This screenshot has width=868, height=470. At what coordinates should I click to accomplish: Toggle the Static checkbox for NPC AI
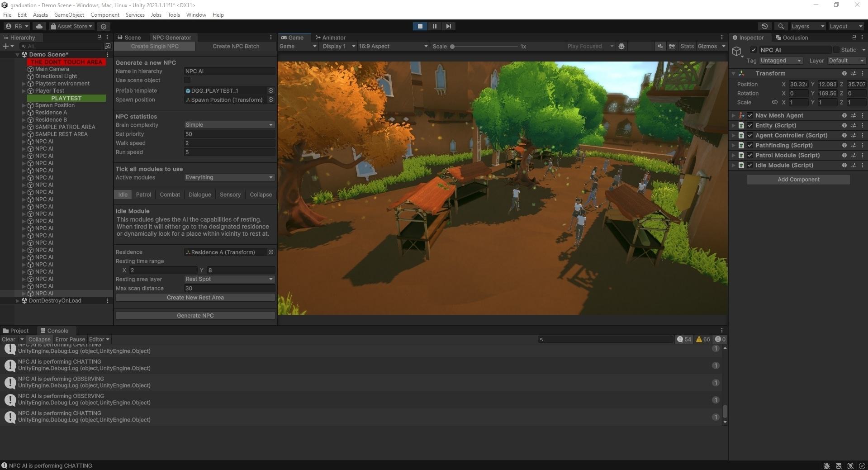click(836, 50)
